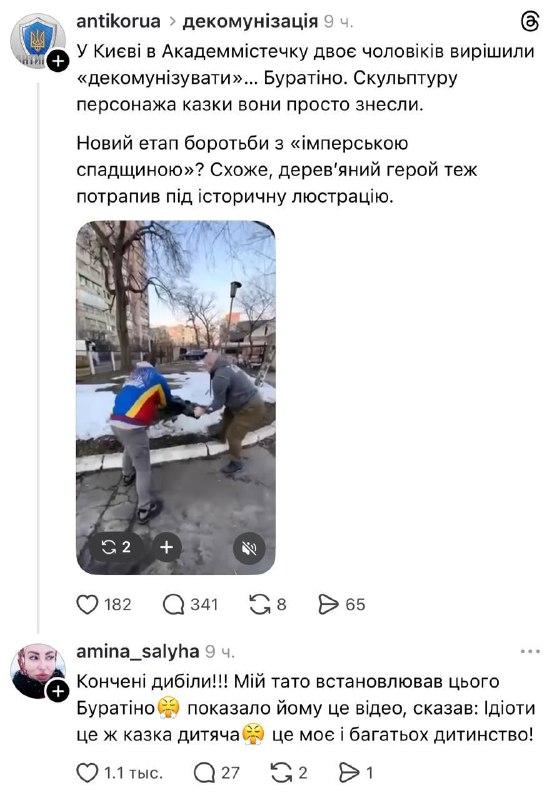Screen dimensions: 557x800
Task: Share the amina_salyha comment
Action: point(349,772)
